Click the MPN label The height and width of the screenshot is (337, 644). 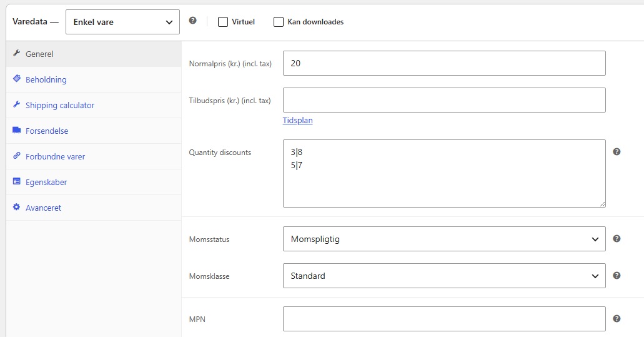pyautogui.click(x=197, y=319)
